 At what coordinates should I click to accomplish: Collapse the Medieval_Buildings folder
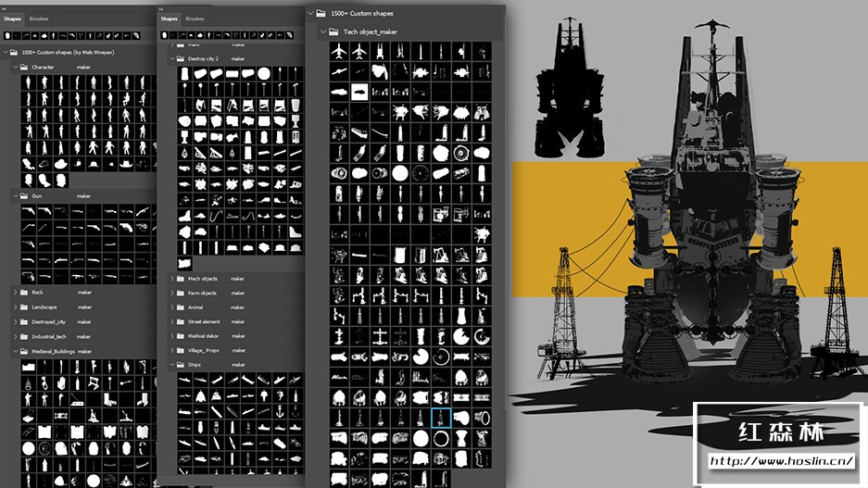(x=15, y=351)
